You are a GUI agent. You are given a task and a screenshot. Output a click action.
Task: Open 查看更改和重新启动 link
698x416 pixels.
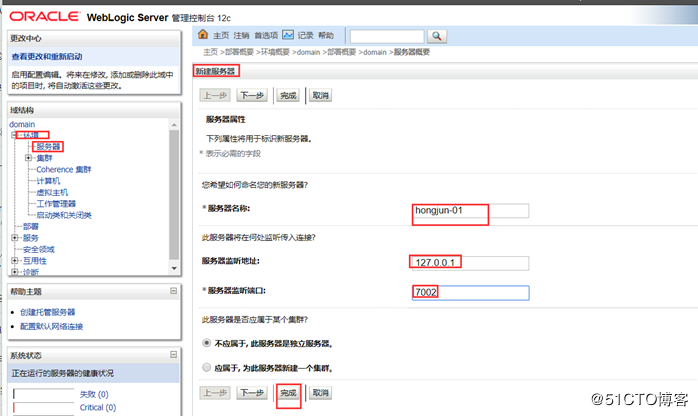click(47, 57)
